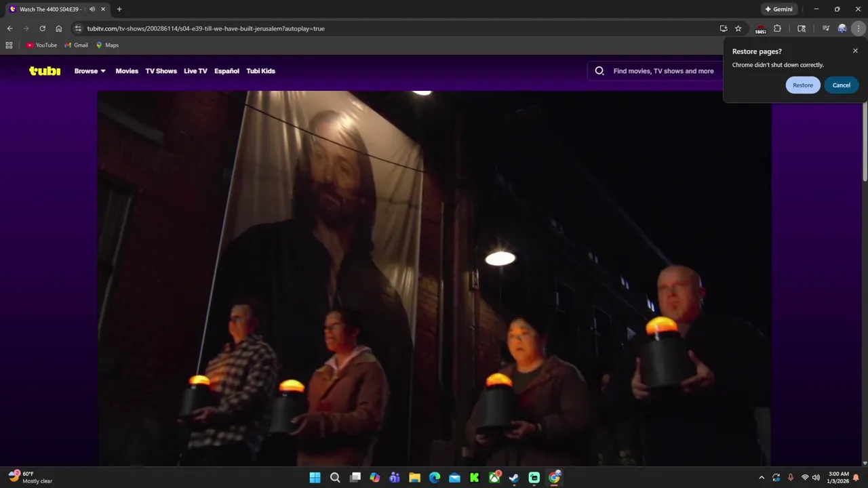Open the Maps bookmark
868x488 pixels.
[x=107, y=45]
